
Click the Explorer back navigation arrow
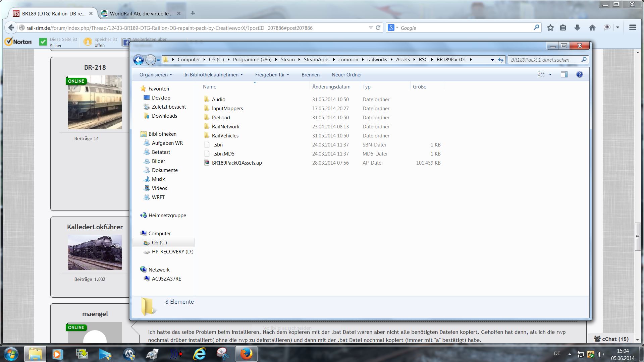pos(139,60)
